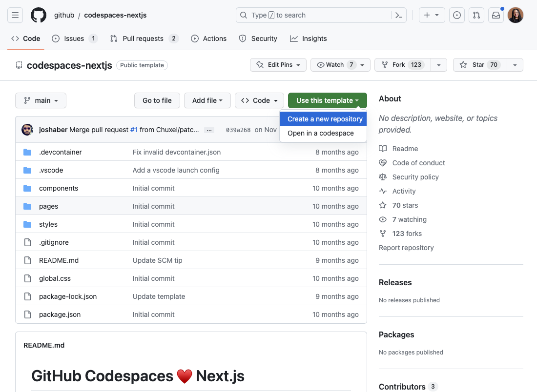The height and width of the screenshot is (392, 537).
Task: Open the notifications inbox
Action: coord(496,15)
